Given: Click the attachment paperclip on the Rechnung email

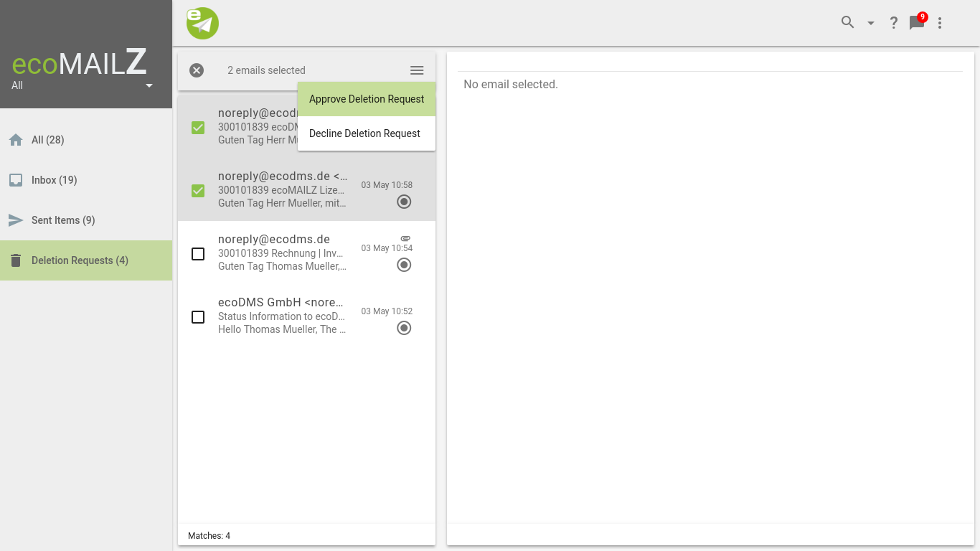Looking at the screenshot, I should 405,238.
